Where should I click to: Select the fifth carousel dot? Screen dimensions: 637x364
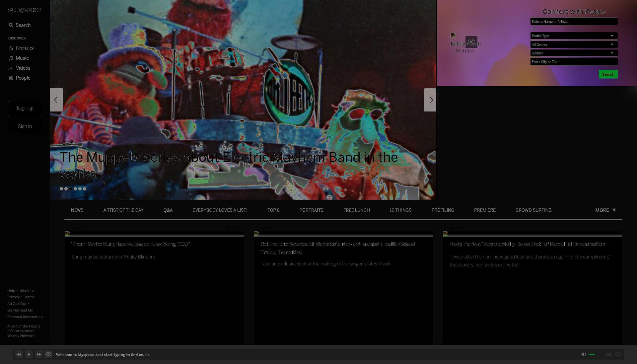pos(80,189)
